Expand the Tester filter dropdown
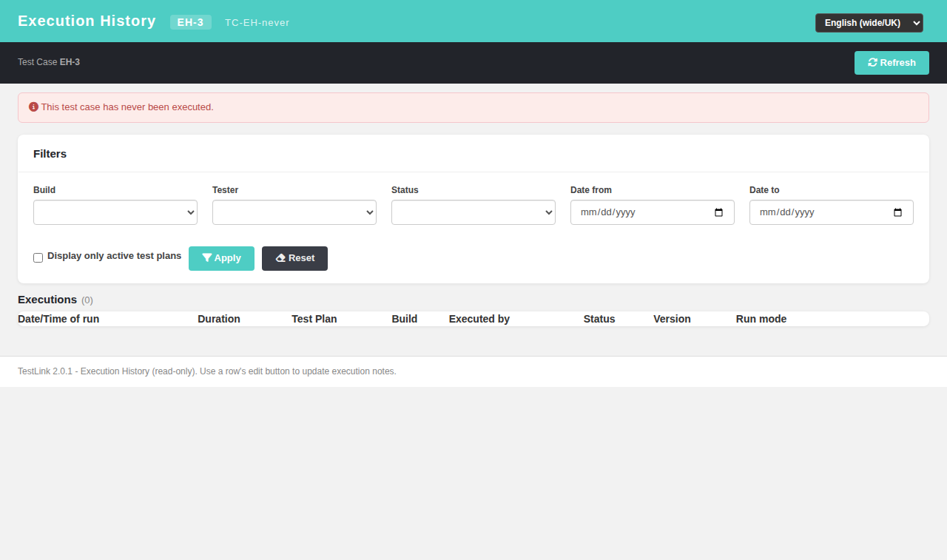 point(294,212)
